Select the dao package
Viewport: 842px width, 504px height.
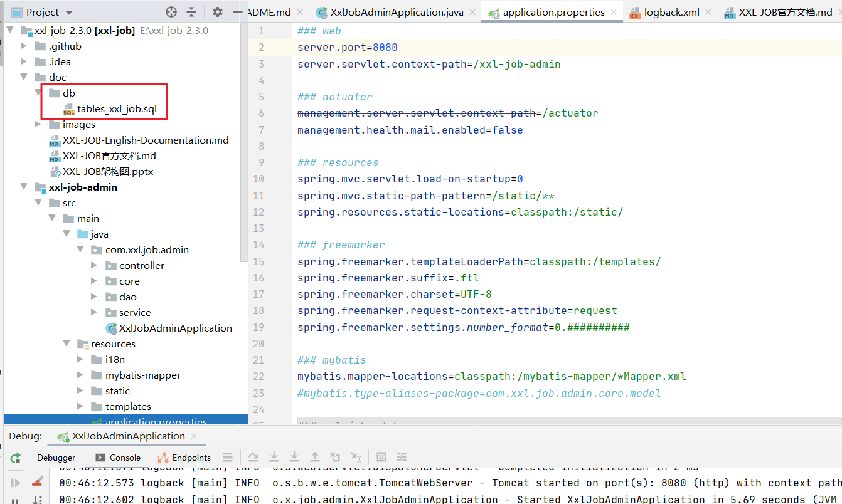pyautogui.click(x=128, y=297)
